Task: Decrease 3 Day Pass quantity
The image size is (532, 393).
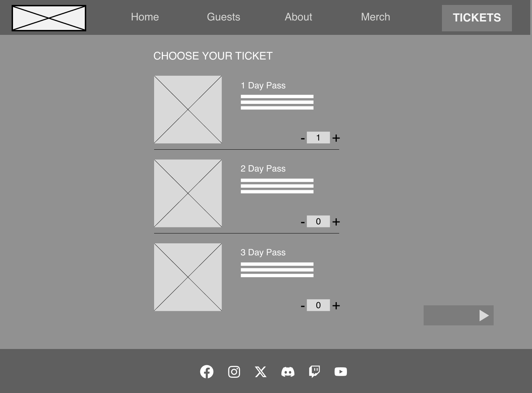Action: pyautogui.click(x=303, y=306)
